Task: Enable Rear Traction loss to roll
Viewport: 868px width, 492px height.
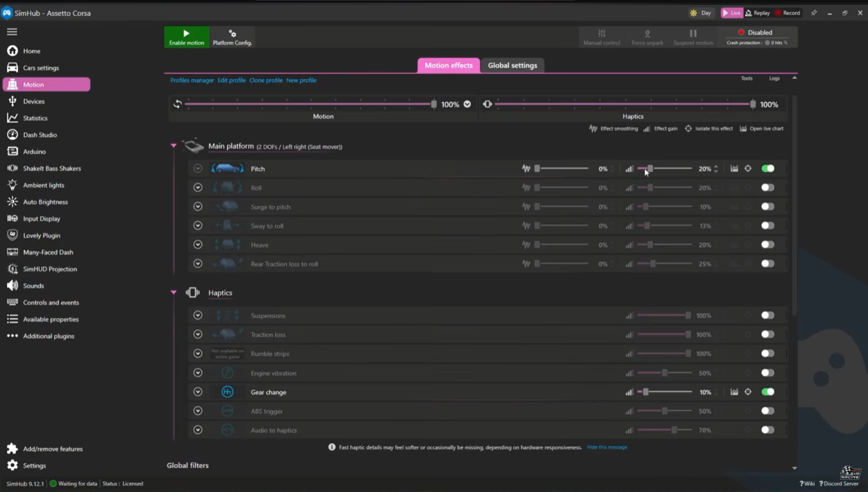Action: pyautogui.click(x=767, y=264)
